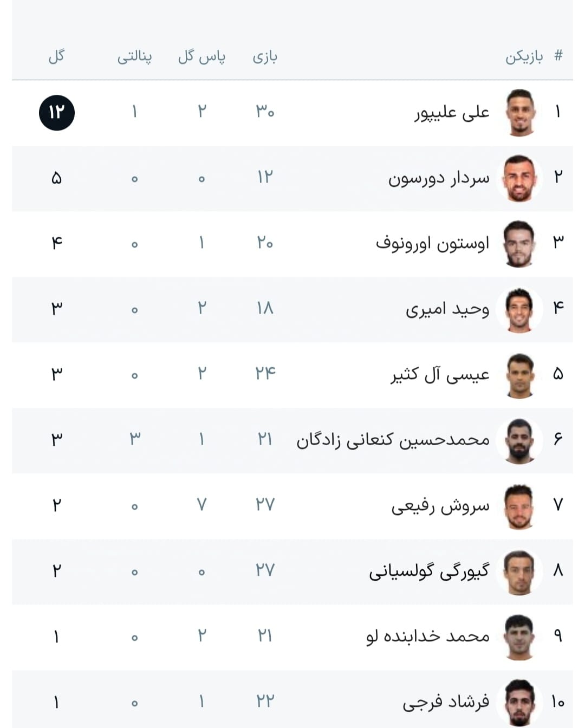Open علی علیپور player photo
Viewport: 585px width, 728px height.
(x=520, y=113)
